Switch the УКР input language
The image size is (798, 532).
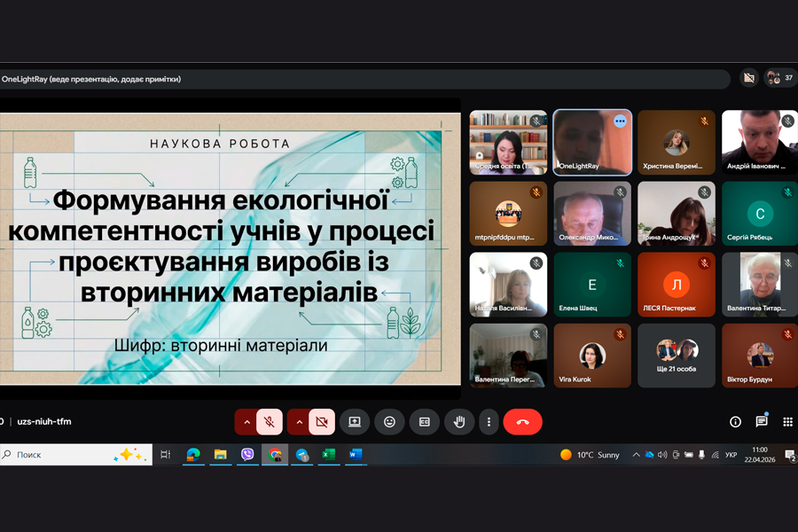[731, 455]
